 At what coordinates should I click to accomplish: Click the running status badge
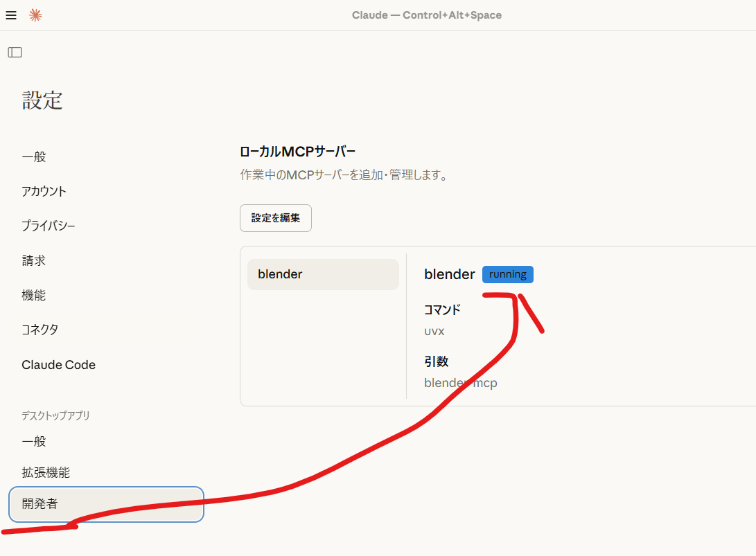(508, 275)
